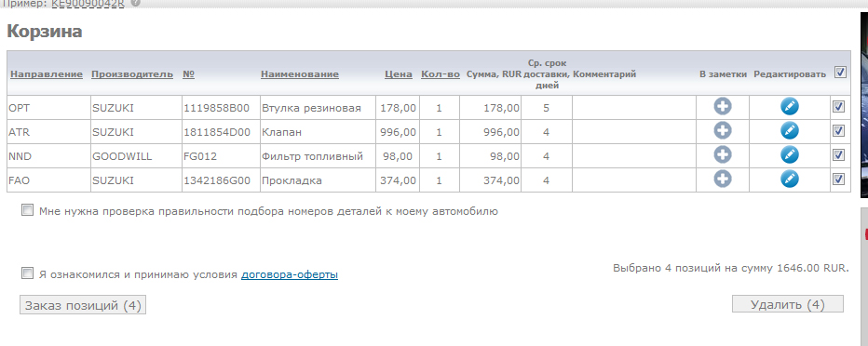Toggle the select-all checkbox in table header

[x=840, y=73]
